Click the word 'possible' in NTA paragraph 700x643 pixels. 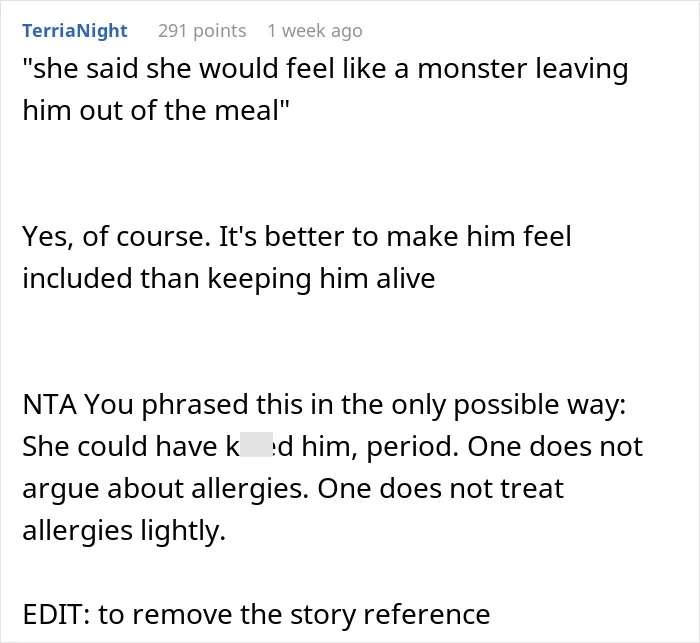tap(506, 405)
